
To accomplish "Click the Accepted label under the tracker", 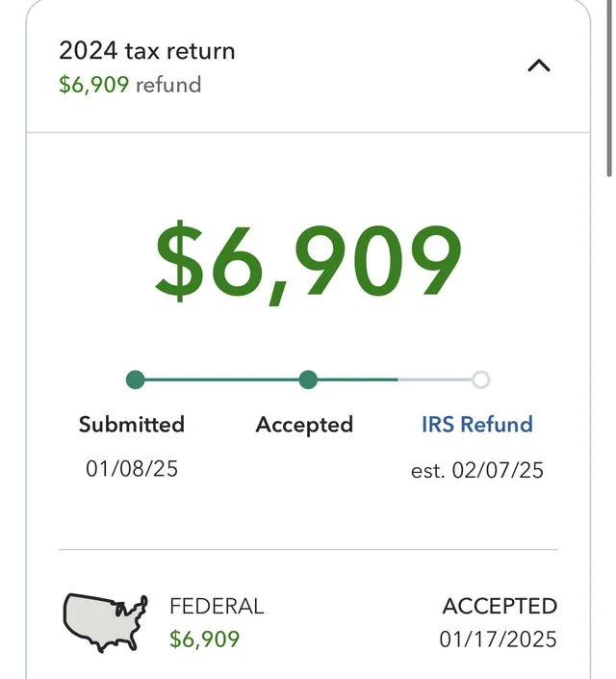I will [304, 425].
